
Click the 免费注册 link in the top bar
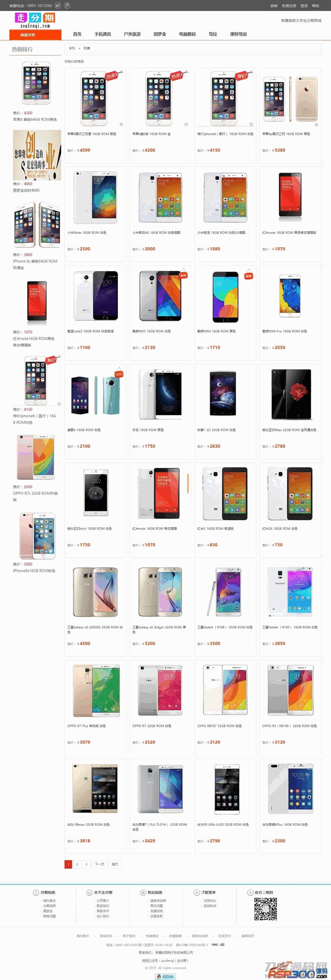(x=289, y=6)
